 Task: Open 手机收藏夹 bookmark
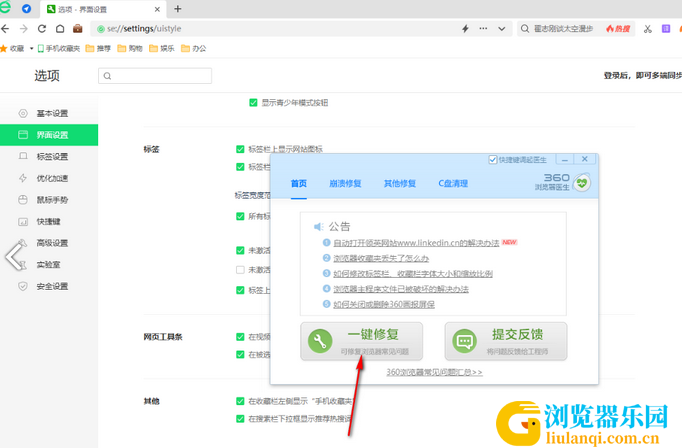tap(59, 48)
